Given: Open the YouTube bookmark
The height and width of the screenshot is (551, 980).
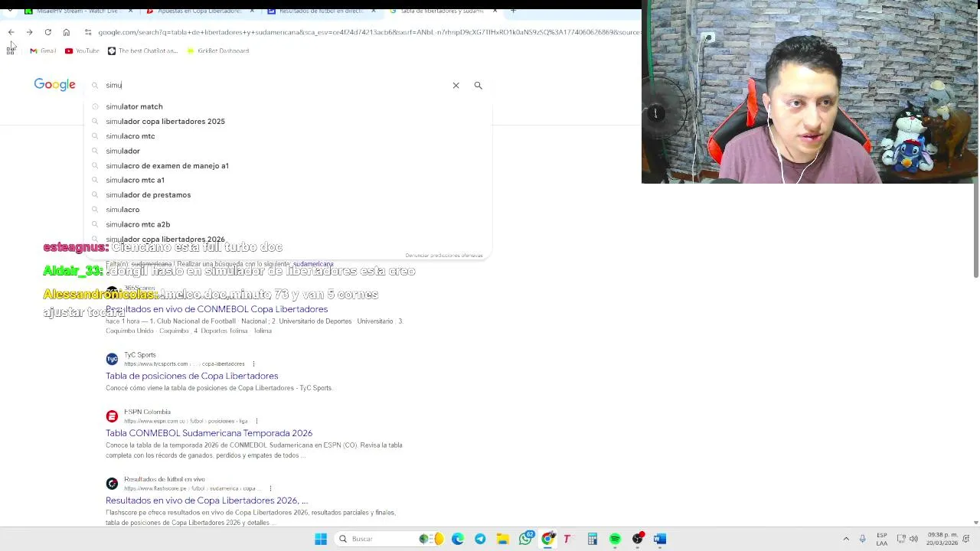Looking at the screenshot, I should pos(82,51).
